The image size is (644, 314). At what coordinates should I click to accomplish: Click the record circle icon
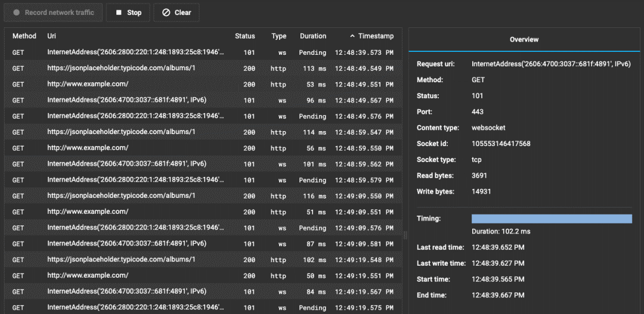click(17, 13)
